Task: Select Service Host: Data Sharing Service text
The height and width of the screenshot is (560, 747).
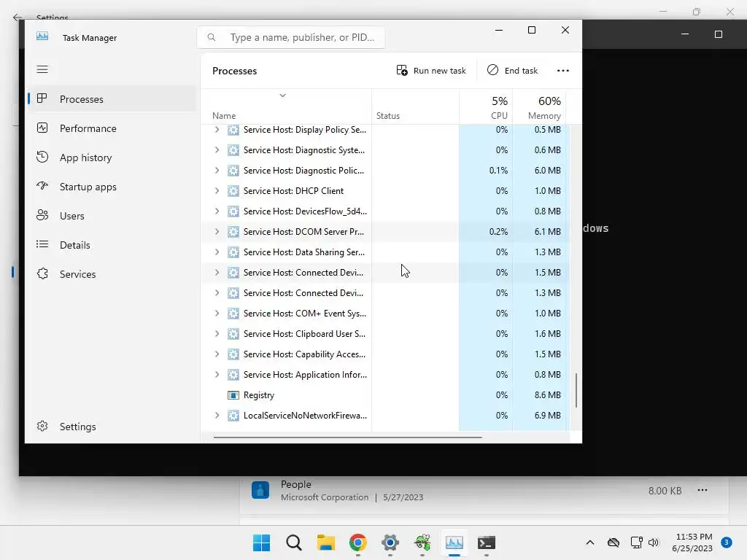Action: (304, 252)
